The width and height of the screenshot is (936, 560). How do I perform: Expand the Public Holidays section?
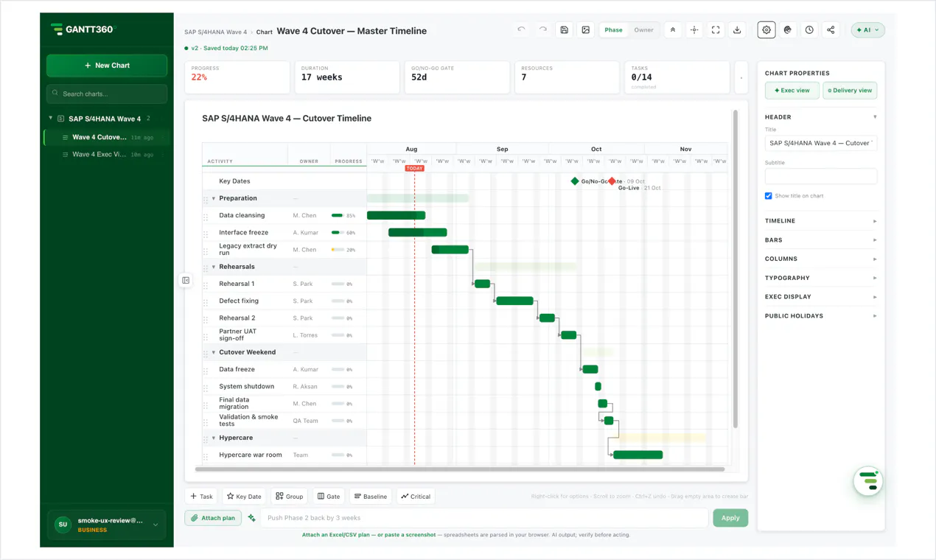[x=821, y=316]
